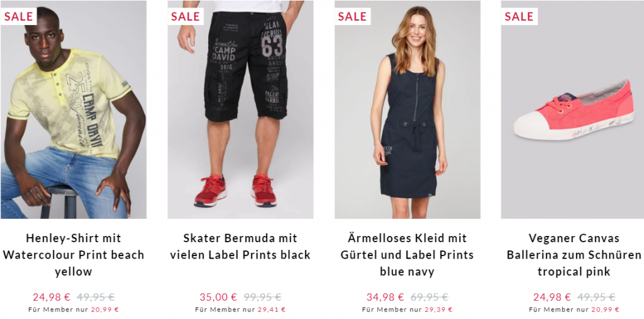Open the yellow Henley-Shirt product photo

74,109
